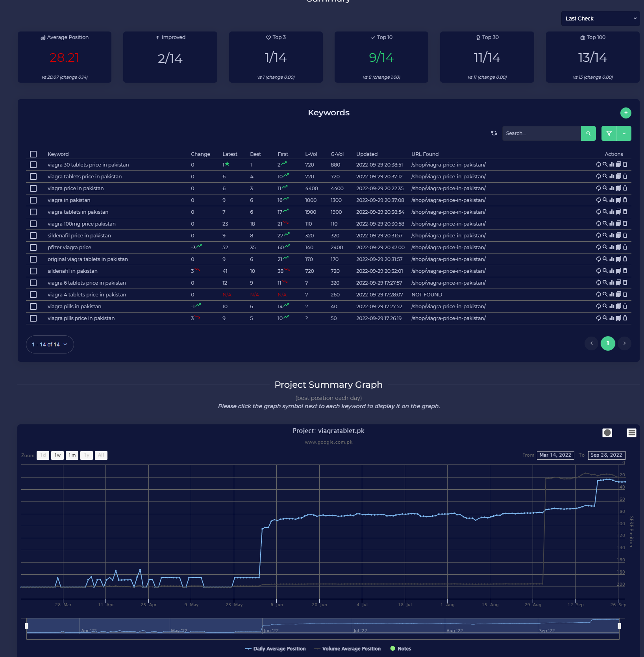This screenshot has width=644, height=657.
Task: Open the chart hamburger context menu
Action: pos(631,433)
